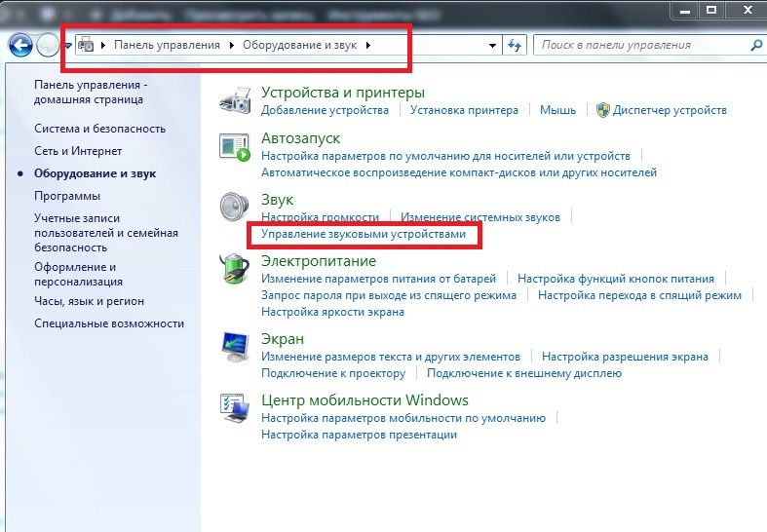Viewport: 767px width, 532px height.
Task: Open 'Мышь' settings link
Action: coord(557,110)
